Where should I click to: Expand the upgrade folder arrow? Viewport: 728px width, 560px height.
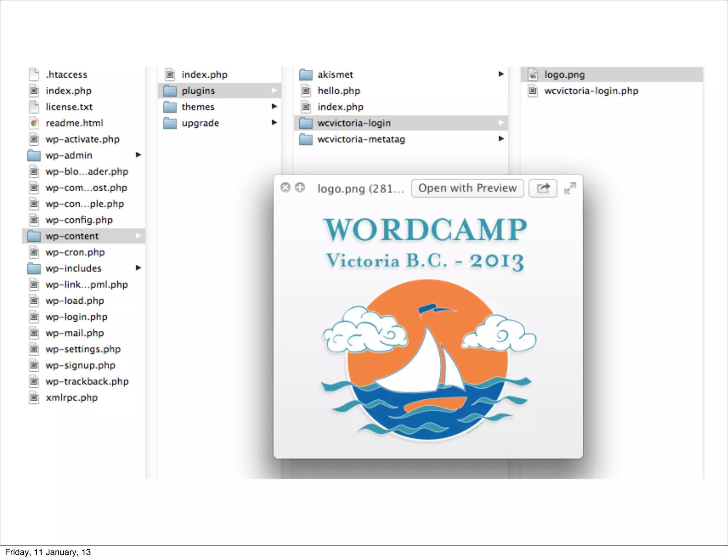[x=274, y=123]
